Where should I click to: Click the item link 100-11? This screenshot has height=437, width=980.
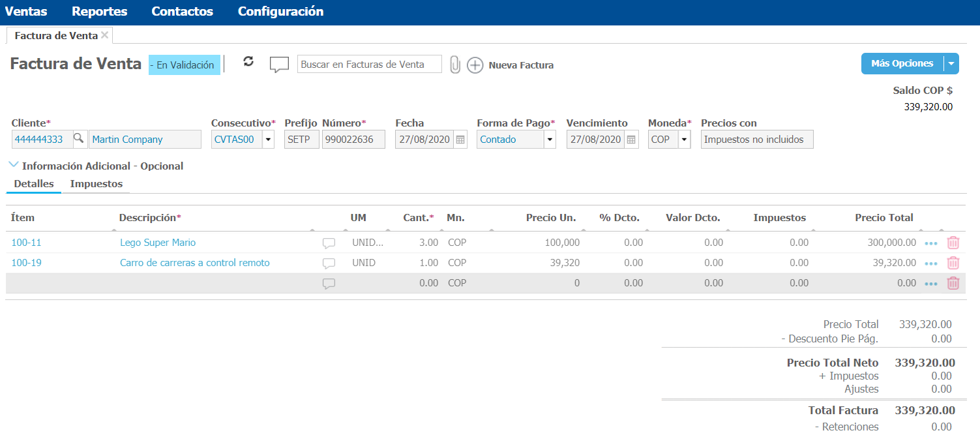point(27,243)
